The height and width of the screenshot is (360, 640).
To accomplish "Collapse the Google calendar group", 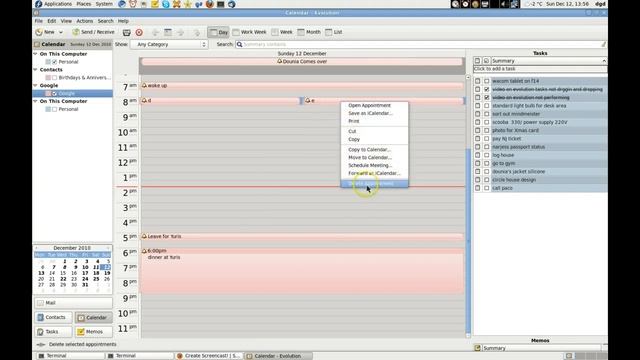I will click(x=36, y=85).
